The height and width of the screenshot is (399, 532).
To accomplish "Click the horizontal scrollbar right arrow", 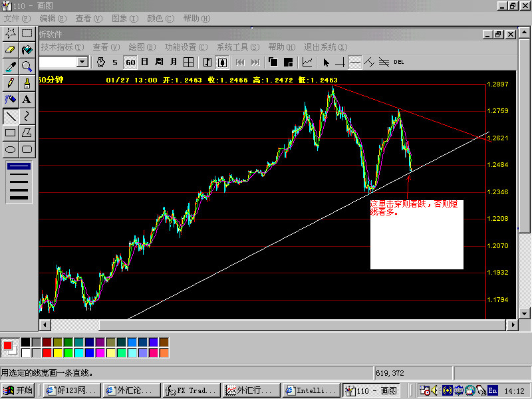I will pos(513,325).
